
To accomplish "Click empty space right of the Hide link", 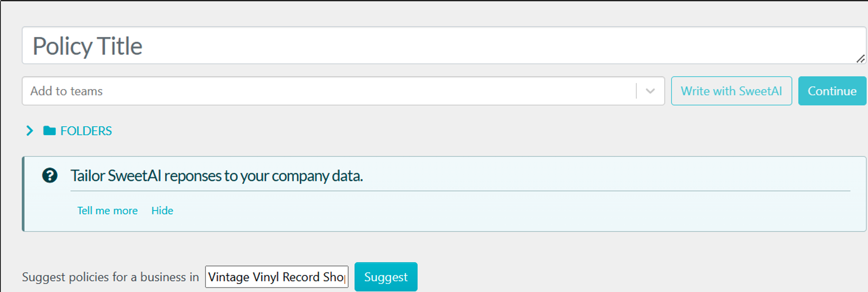I will click(507, 211).
